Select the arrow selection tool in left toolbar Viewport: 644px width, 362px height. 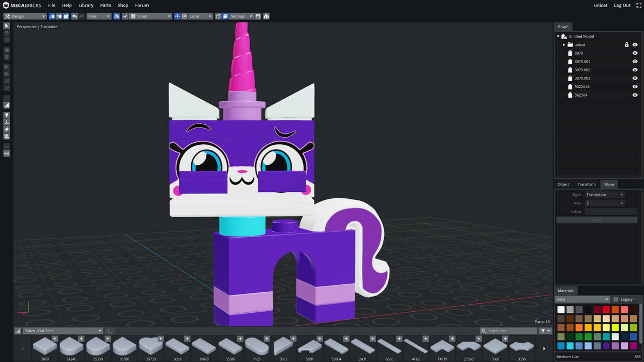coord(6,26)
